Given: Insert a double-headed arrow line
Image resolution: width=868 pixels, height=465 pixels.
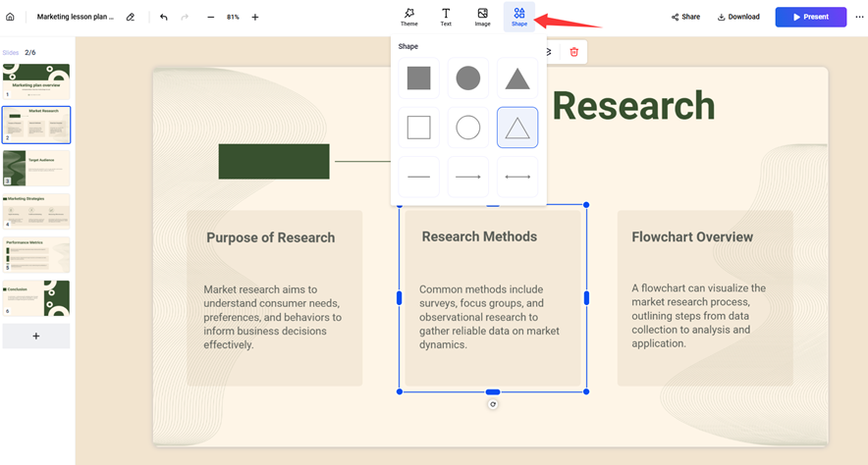Looking at the screenshot, I should coord(517,177).
